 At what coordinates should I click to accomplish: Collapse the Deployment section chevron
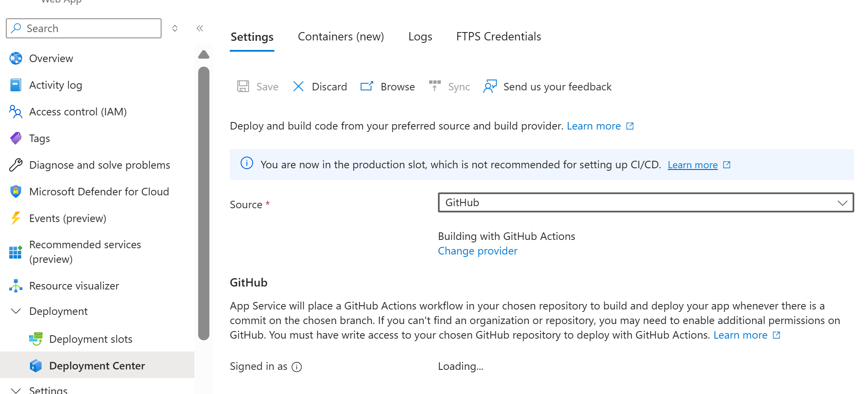tap(16, 311)
